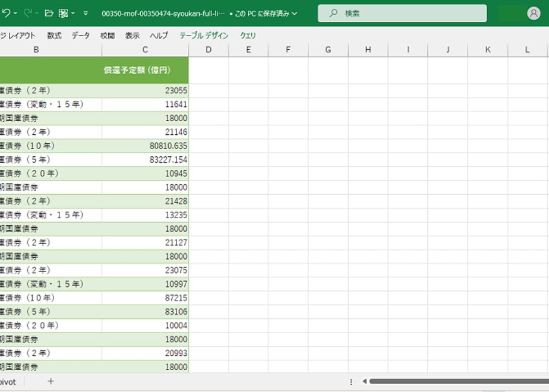Select column F header
The width and height of the screenshot is (549, 392).
pyautogui.click(x=289, y=50)
